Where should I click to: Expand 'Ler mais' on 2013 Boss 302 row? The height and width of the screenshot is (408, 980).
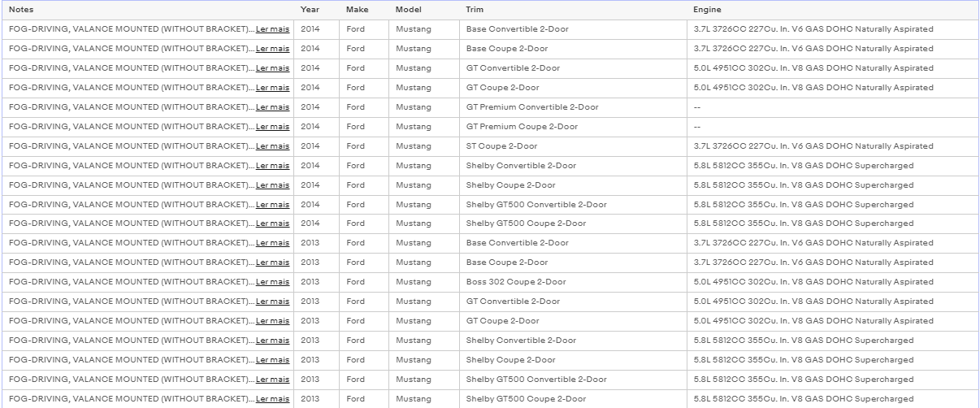point(272,282)
